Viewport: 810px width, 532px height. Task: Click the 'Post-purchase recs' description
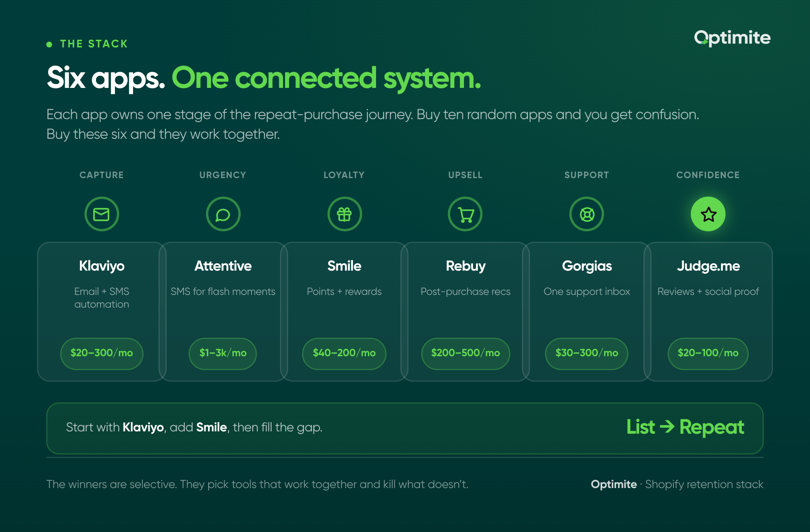click(x=466, y=291)
